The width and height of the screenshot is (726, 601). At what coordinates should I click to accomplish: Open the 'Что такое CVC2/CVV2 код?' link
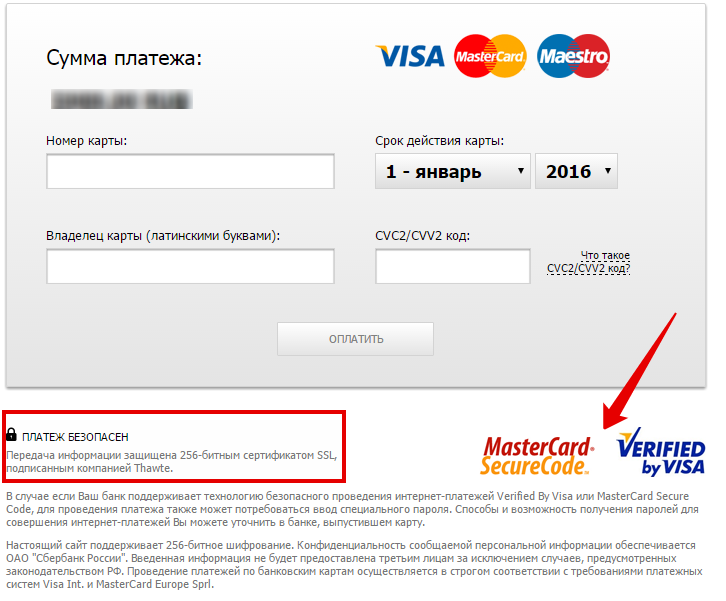pyautogui.click(x=588, y=262)
